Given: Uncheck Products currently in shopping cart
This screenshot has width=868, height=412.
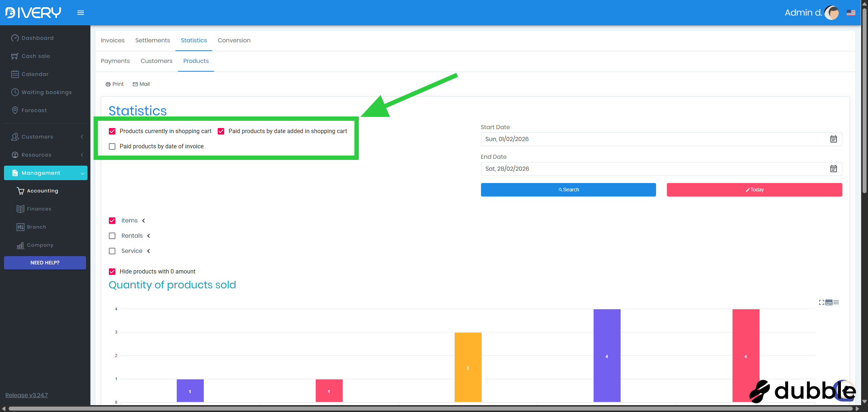Looking at the screenshot, I should 112,131.
